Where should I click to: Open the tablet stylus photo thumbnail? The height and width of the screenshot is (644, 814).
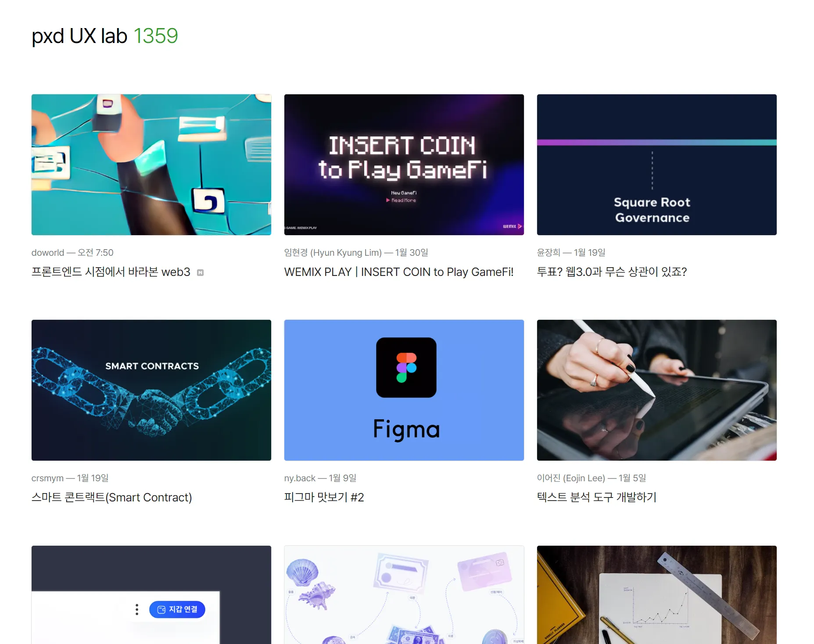coord(657,390)
